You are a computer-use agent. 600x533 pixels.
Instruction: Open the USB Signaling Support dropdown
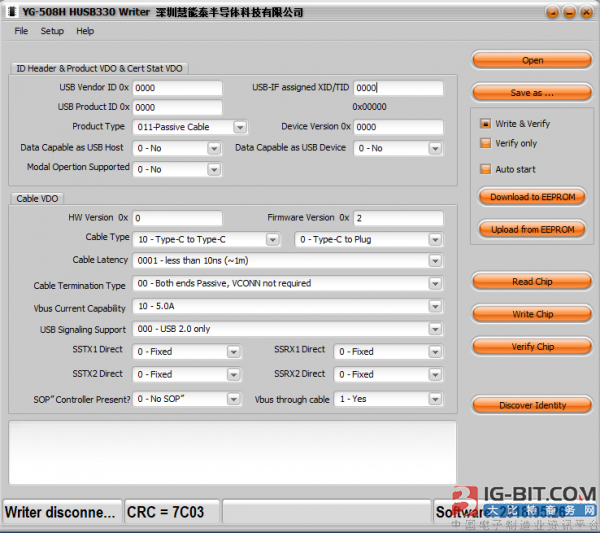coord(435,329)
